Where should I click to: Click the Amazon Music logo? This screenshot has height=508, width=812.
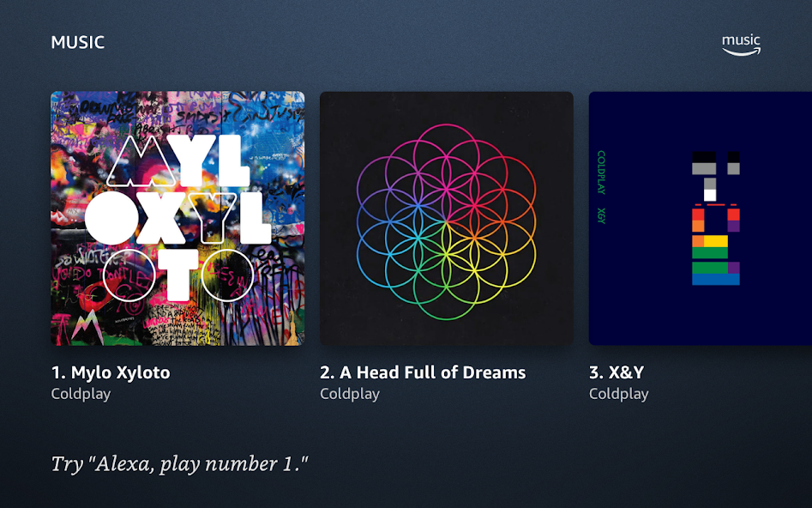741,45
